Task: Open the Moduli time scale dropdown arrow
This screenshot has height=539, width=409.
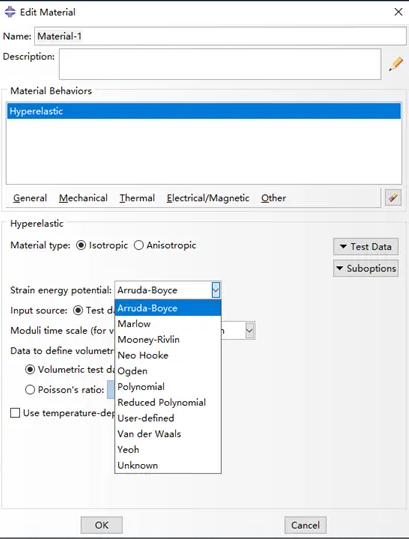Action: (x=250, y=331)
